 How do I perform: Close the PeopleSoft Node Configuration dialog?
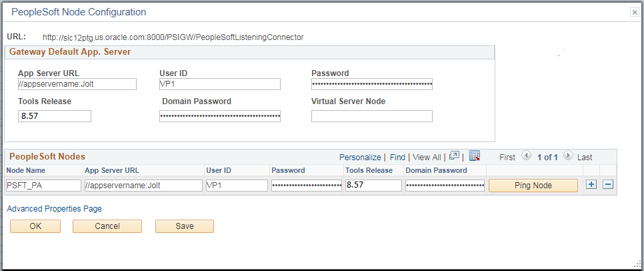point(635,13)
